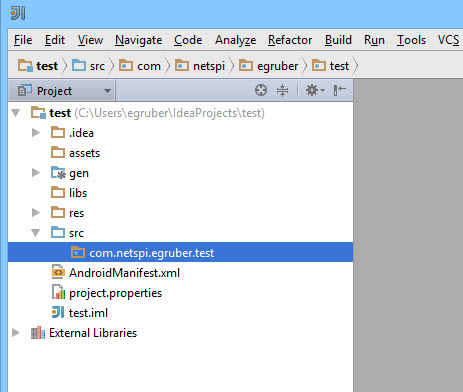Click the External Libraries books icon
The image size is (463, 392).
38,333
